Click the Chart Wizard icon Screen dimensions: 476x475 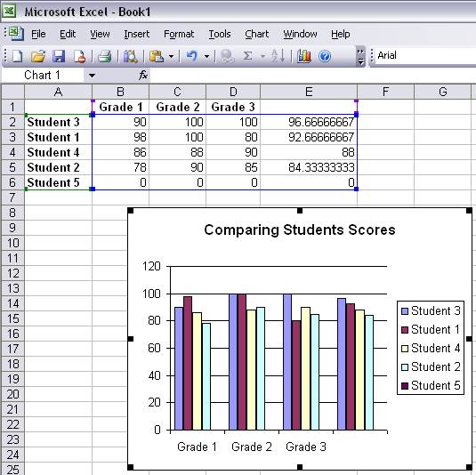(x=304, y=56)
